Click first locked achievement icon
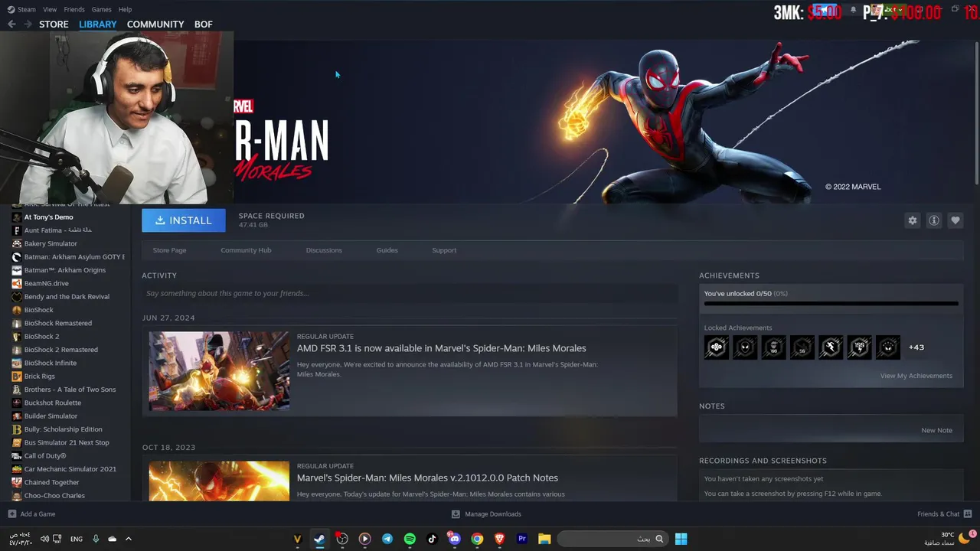This screenshot has height=551, width=980. pos(717,347)
